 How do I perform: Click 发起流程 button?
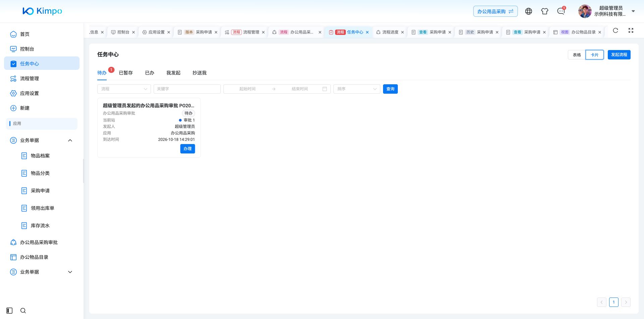click(x=619, y=55)
